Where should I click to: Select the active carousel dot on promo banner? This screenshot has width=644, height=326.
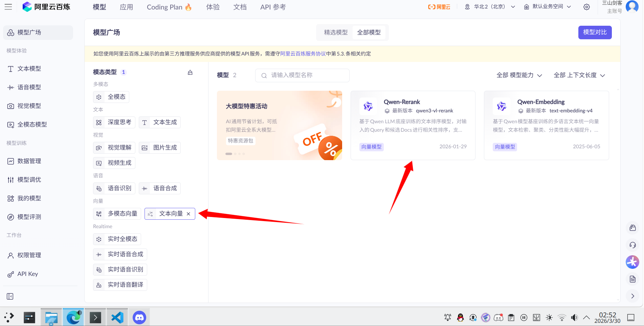(229, 154)
